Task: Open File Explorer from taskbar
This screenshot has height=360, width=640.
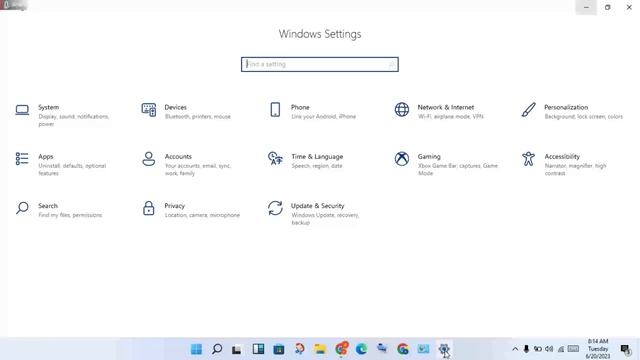Action: click(x=320, y=349)
